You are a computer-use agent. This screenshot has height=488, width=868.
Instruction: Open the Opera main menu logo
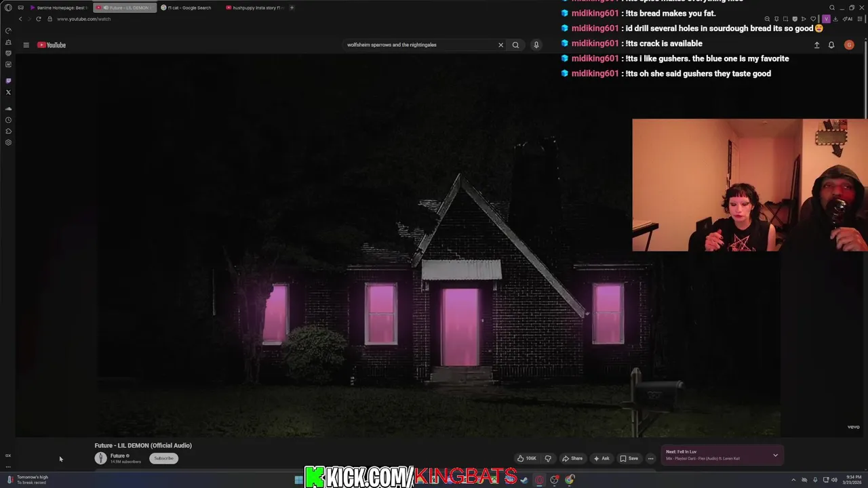click(8, 7)
